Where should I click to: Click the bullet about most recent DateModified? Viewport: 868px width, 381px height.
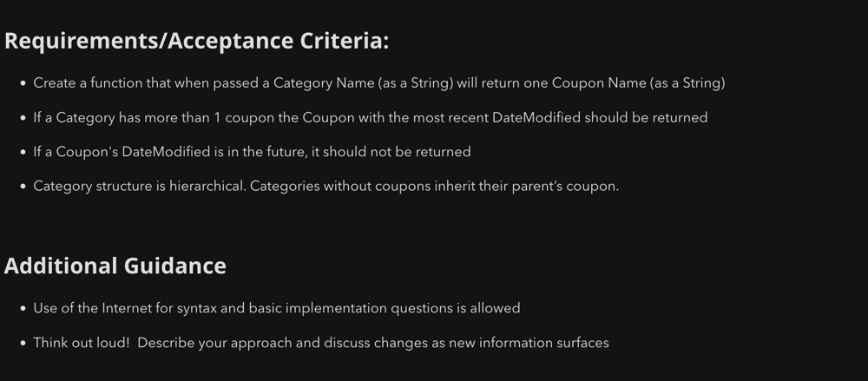coord(371,117)
